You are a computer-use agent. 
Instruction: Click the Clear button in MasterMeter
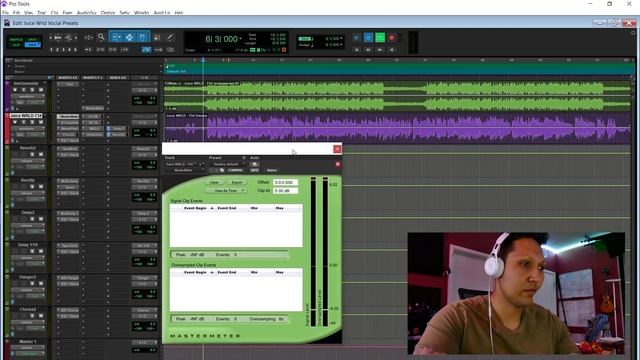(x=214, y=182)
